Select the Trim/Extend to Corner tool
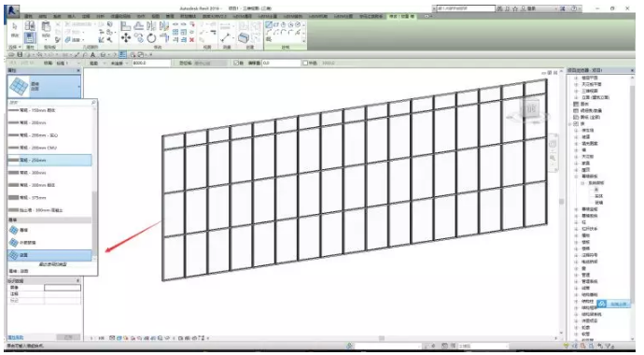The height and width of the screenshot is (355, 644). click(164, 38)
